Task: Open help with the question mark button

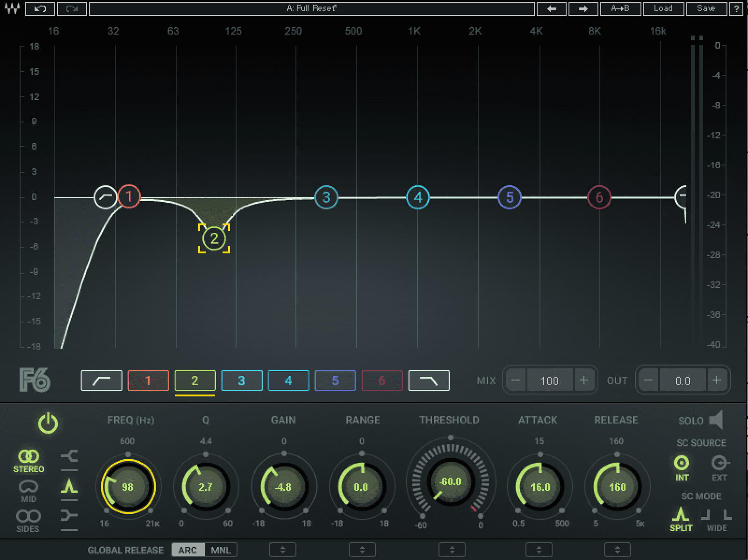Action: (736, 8)
